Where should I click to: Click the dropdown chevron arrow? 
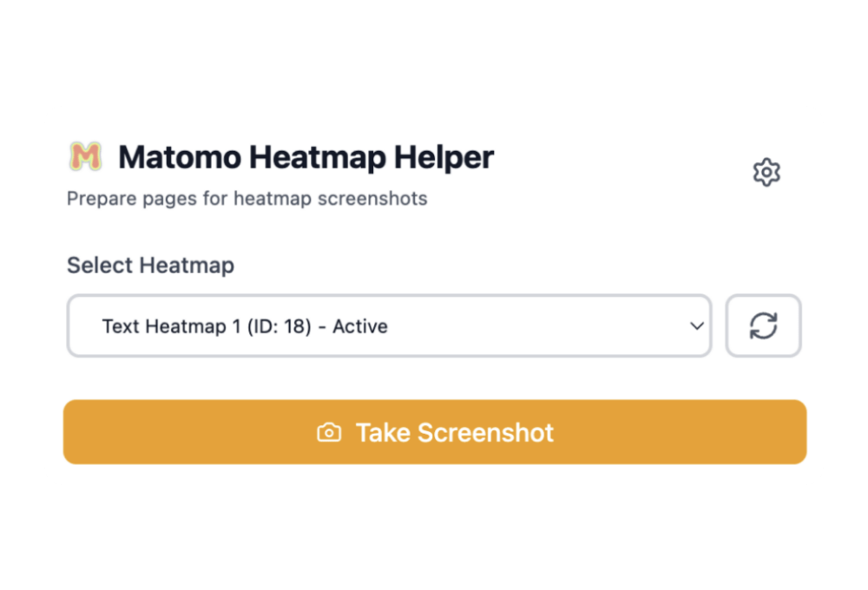[x=695, y=326]
